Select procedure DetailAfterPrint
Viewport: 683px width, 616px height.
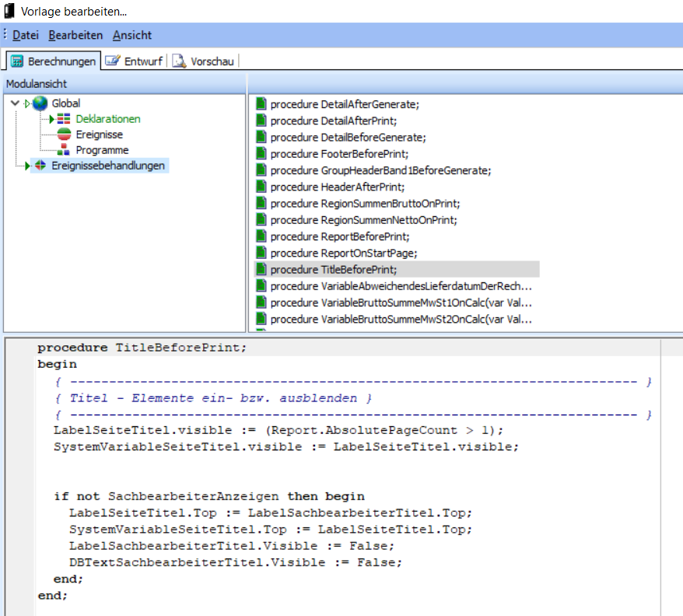334,121
